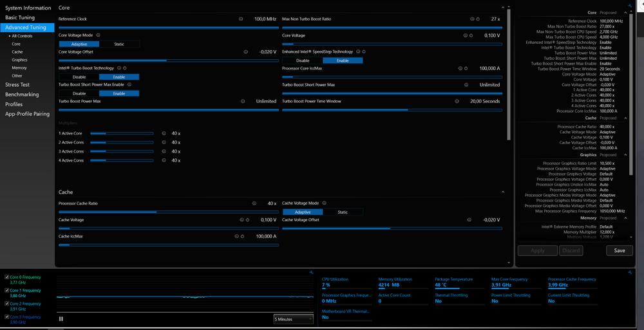Open the Stress Test section
Viewport: 644px width, 330px height.
click(17, 84)
